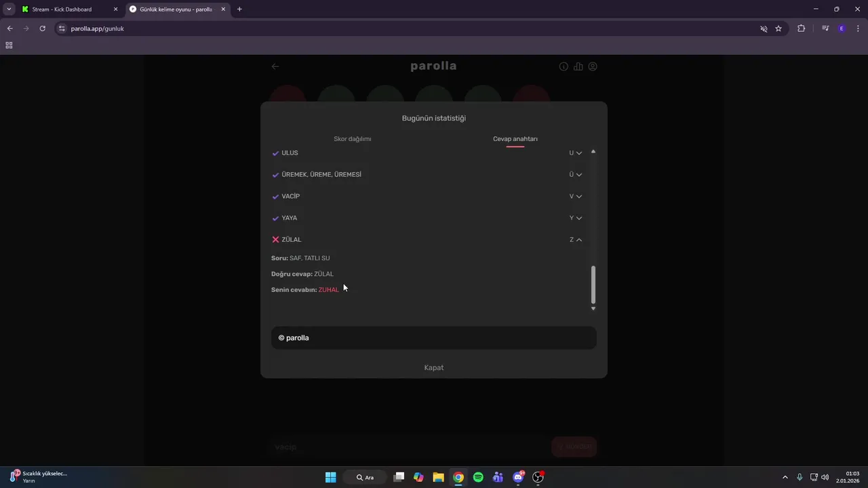Viewport: 868px width, 488px height.
Task: Open a new browser tab
Action: 239,9
